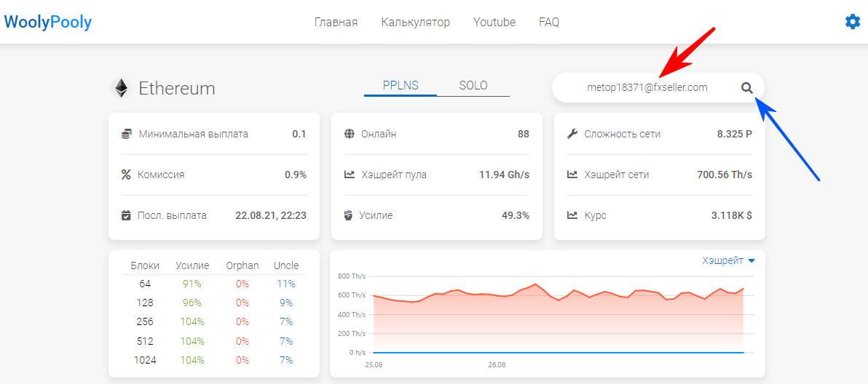Click the last payout date 22.08.21, 22:23
This screenshot has height=384, width=868.
[271, 215]
